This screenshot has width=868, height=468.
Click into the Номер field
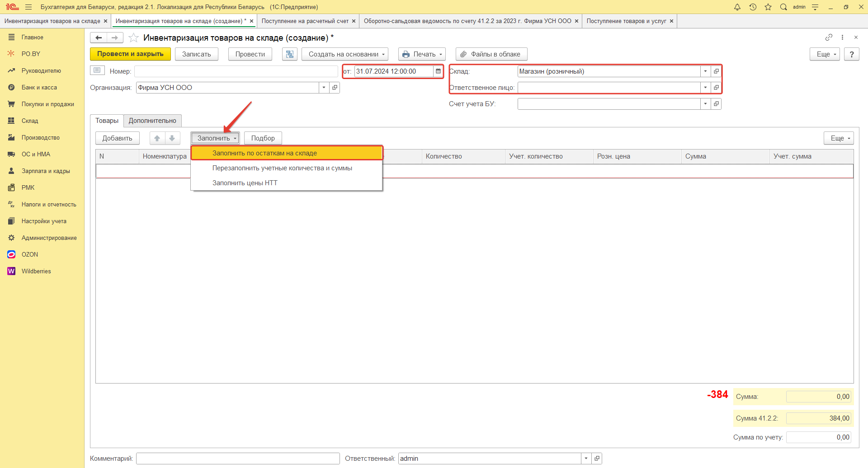tap(236, 71)
